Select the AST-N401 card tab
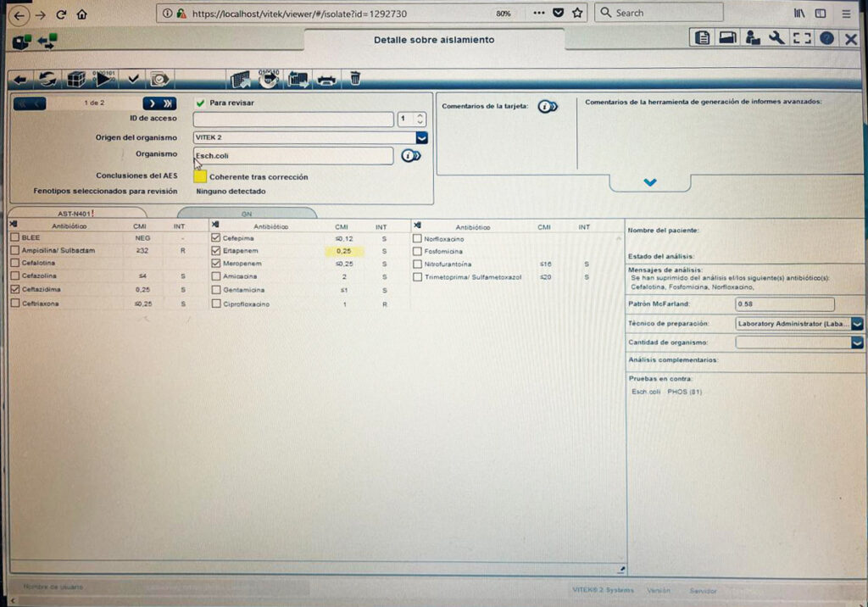Image resolution: width=868 pixels, height=607 pixels. point(76,214)
